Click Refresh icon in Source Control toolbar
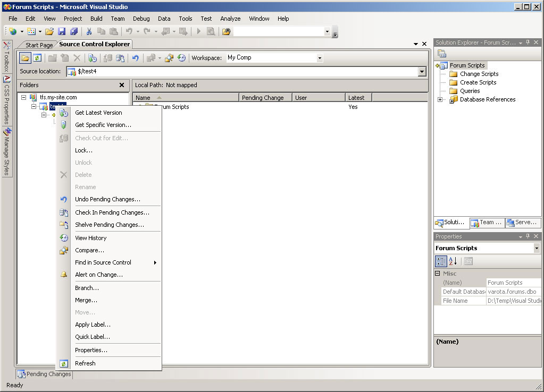 [x=37, y=58]
